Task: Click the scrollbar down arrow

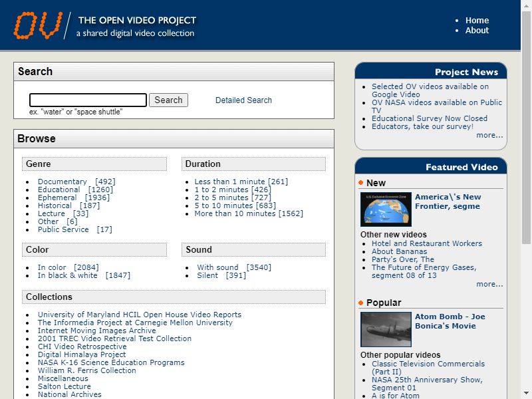Action: [526, 393]
